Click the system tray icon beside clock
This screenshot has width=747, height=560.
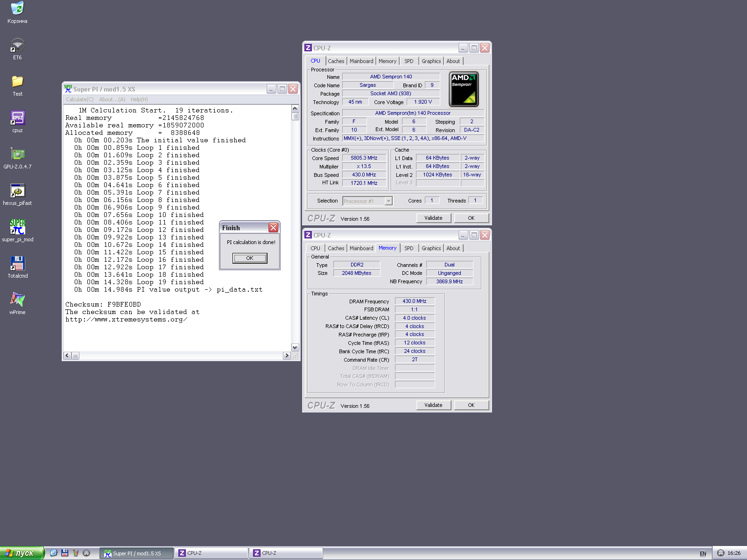721,553
